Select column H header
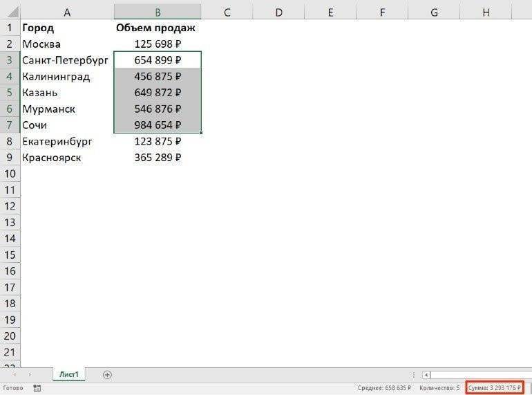 pyautogui.click(x=486, y=12)
